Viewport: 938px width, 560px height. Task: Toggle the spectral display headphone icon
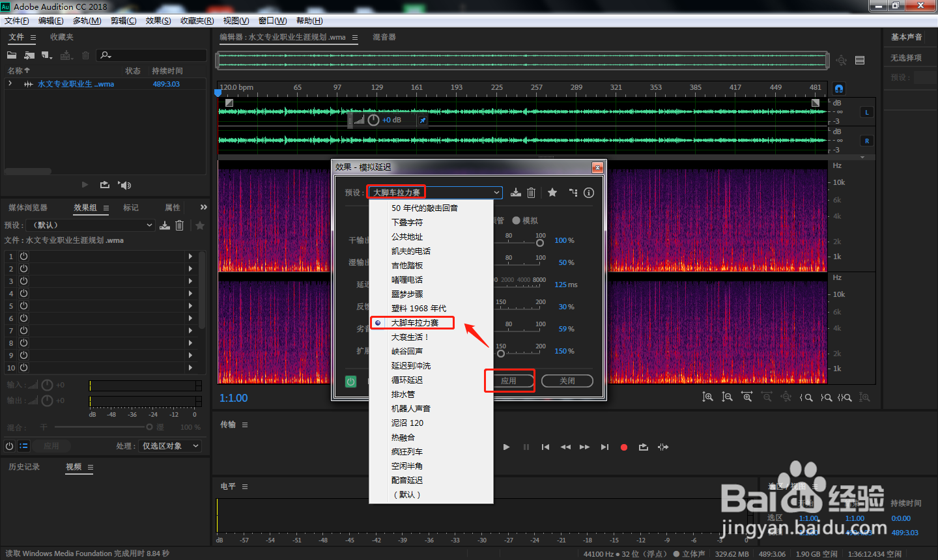[x=839, y=89]
